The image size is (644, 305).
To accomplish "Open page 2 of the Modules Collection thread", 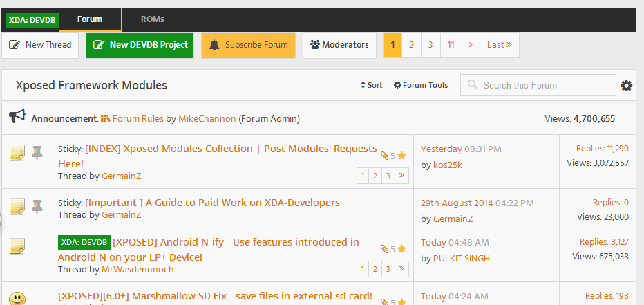I will 375,176.
